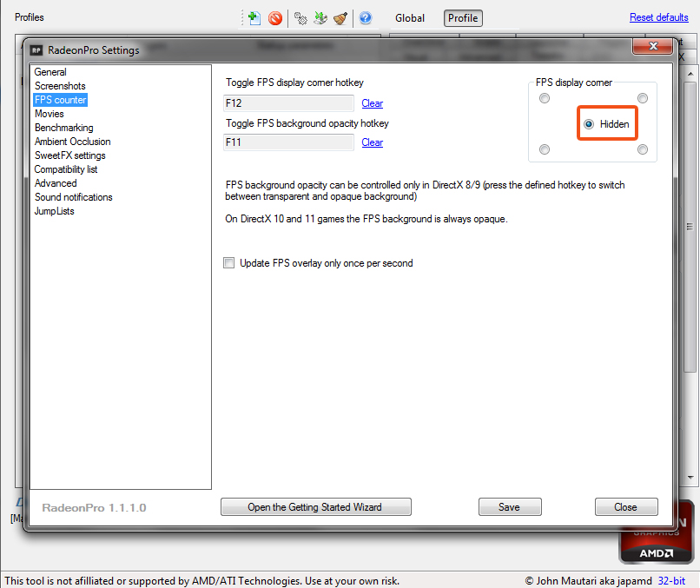Select the top-left FPS corner radio
This screenshot has width=700, height=588.
tap(545, 98)
